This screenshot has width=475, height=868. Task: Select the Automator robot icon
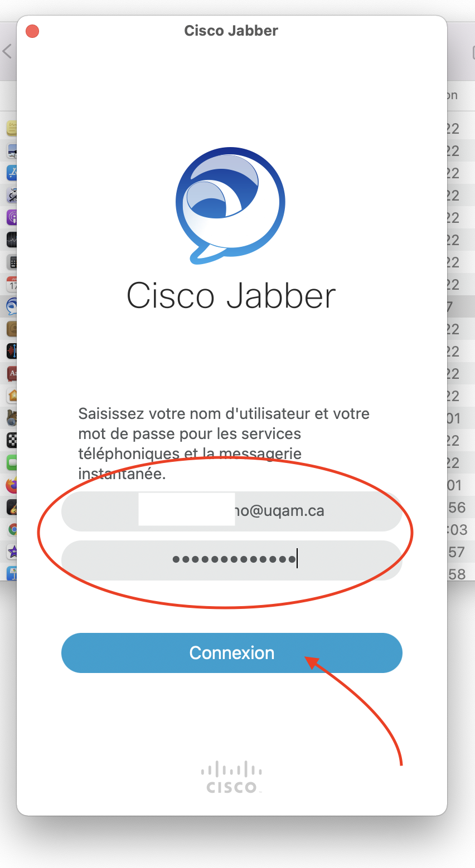[12, 195]
